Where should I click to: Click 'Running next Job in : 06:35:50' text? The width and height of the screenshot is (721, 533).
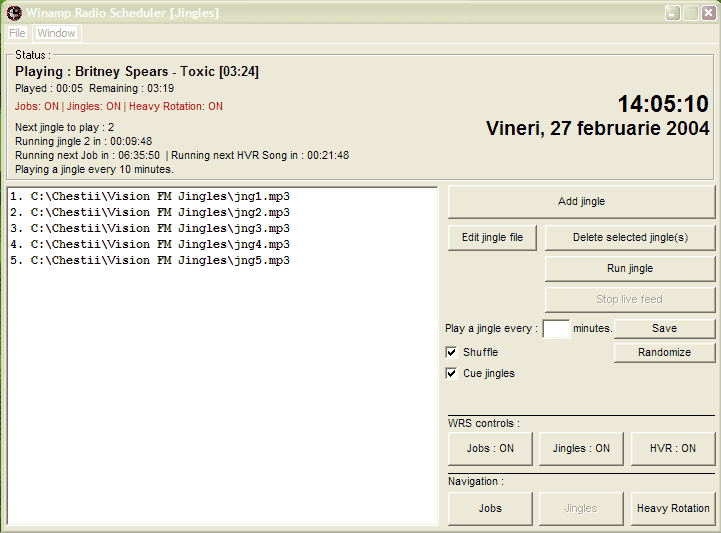87,155
